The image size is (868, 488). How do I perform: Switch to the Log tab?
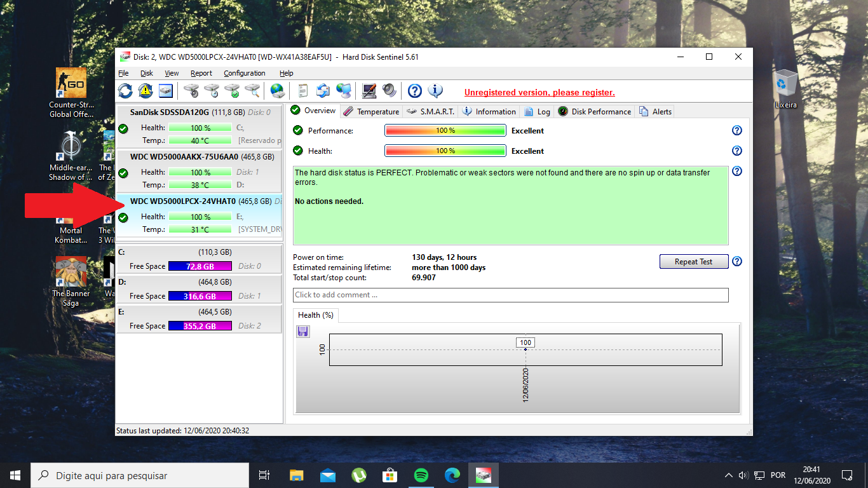point(537,111)
